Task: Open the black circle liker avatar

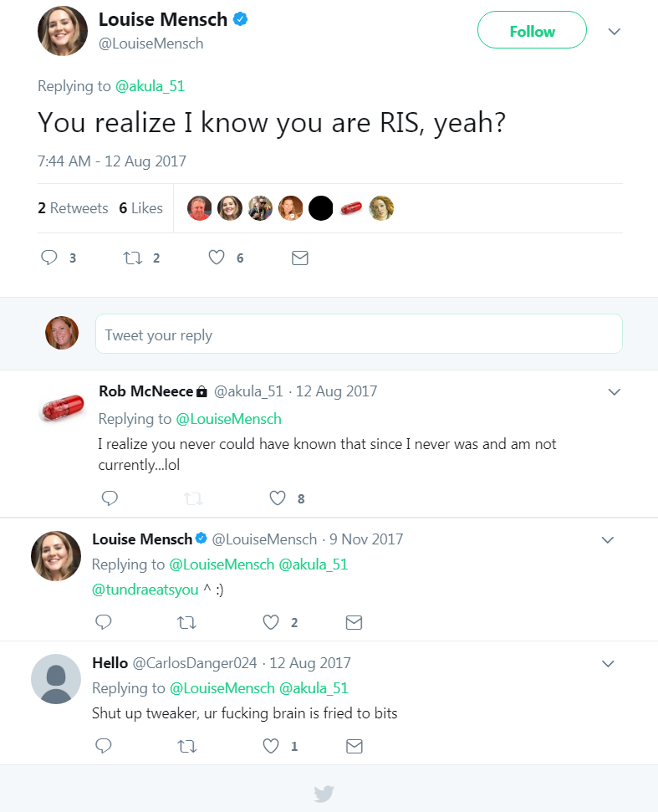Action: (321, 208)
